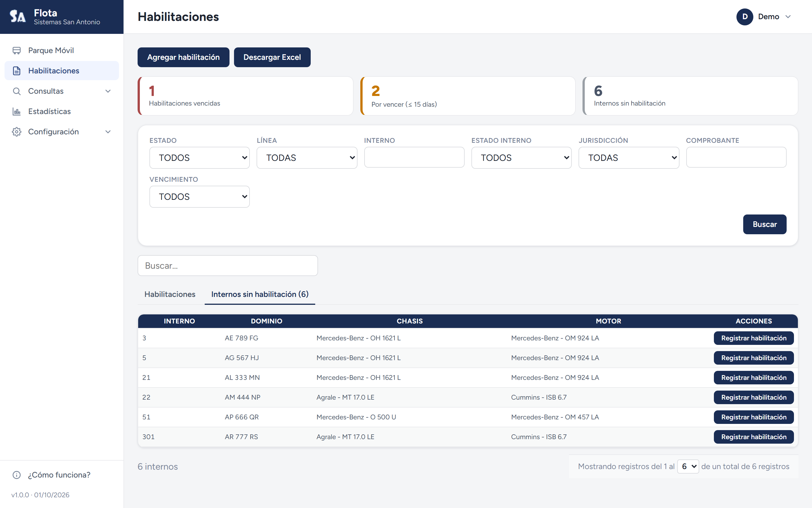The image size is (812, 508).
Task: Open the Internos sin habilitación summary card
Action: pyautogui.click(x=690, y=96)
